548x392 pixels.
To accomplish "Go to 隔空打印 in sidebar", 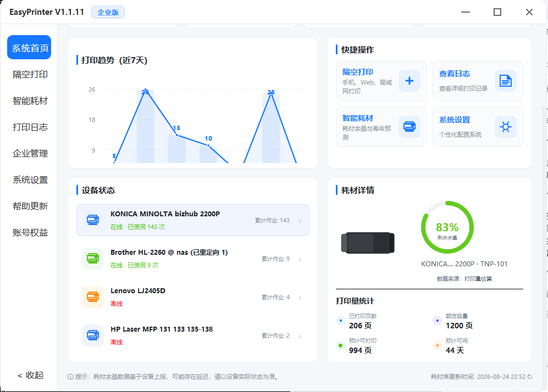I will pos(30,74).
